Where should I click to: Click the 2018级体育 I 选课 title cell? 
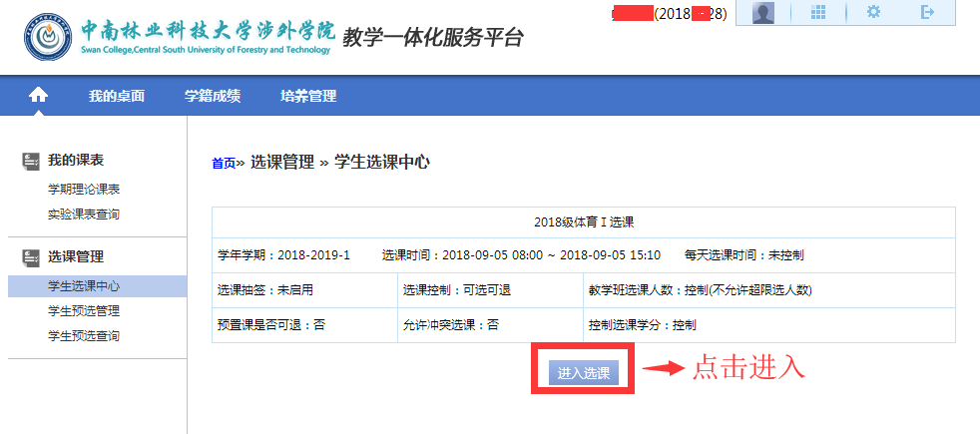584,222
